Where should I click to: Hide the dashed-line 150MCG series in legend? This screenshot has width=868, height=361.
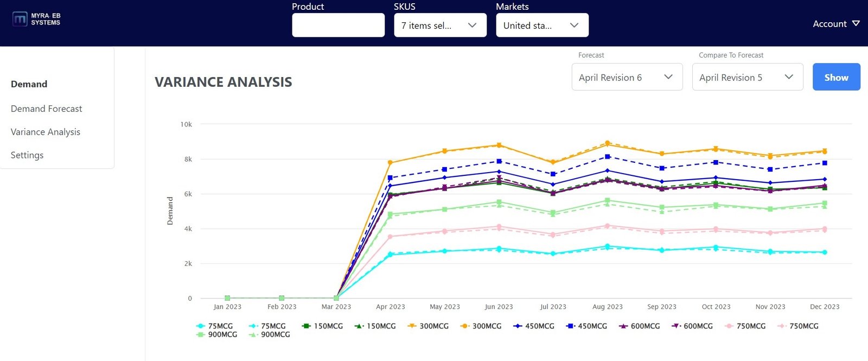(x=375, y=326)
